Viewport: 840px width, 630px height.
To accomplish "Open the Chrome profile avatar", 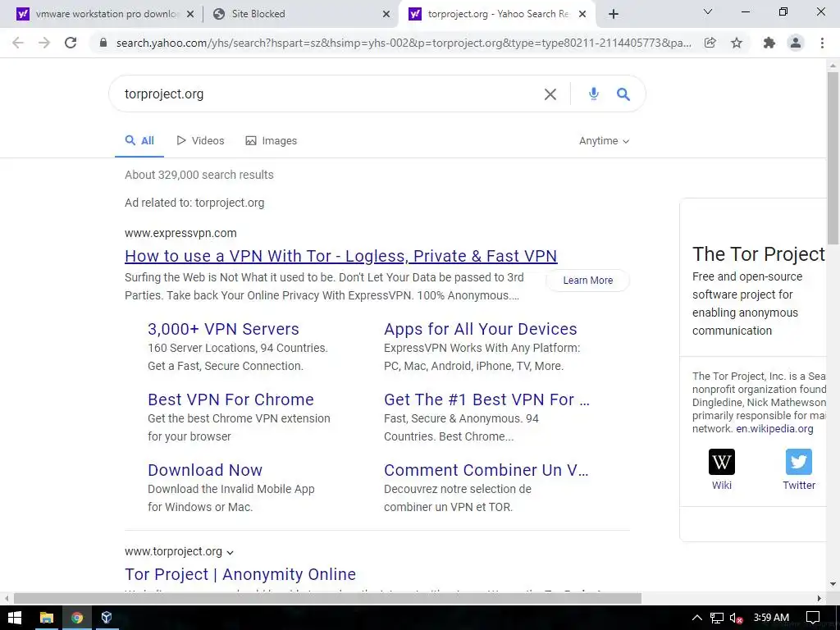I will (x=796, y=43).
